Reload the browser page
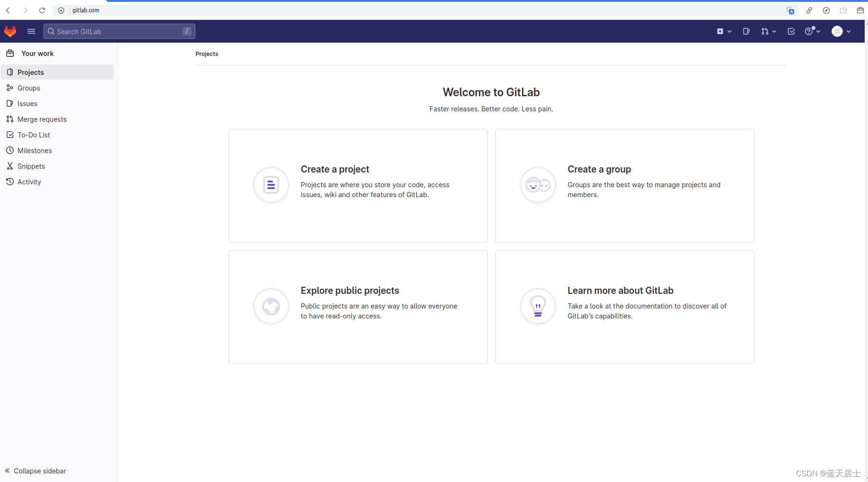868x482 pixels. (42, 10)
